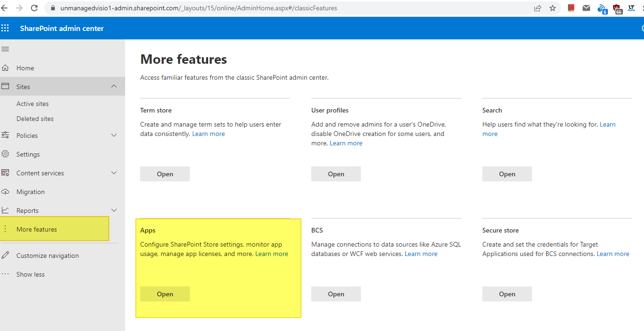The width and height of the screenshot is (644, 331).
Task: Expand the Policies section chevron
Action: (114, 135)
